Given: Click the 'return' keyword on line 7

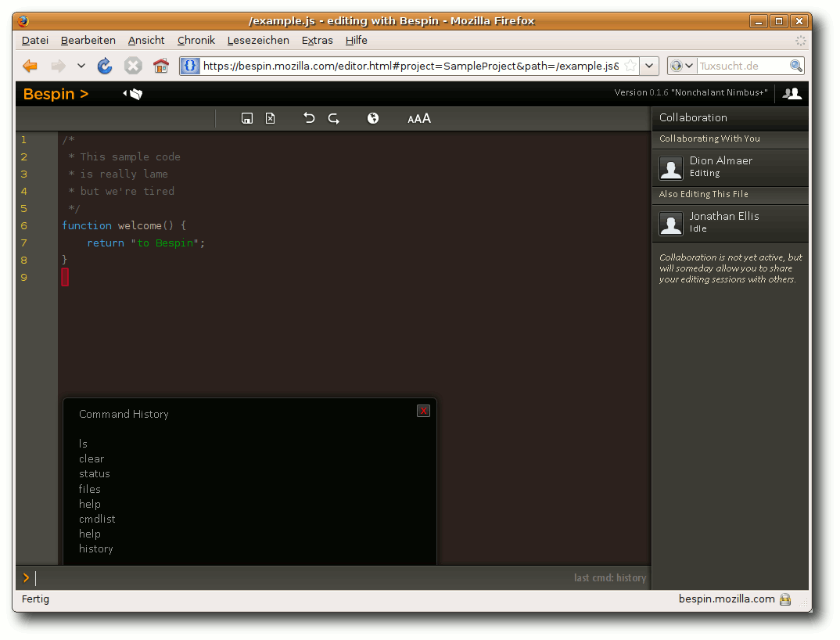Looking at the screenshot, I should coord(106,243).
